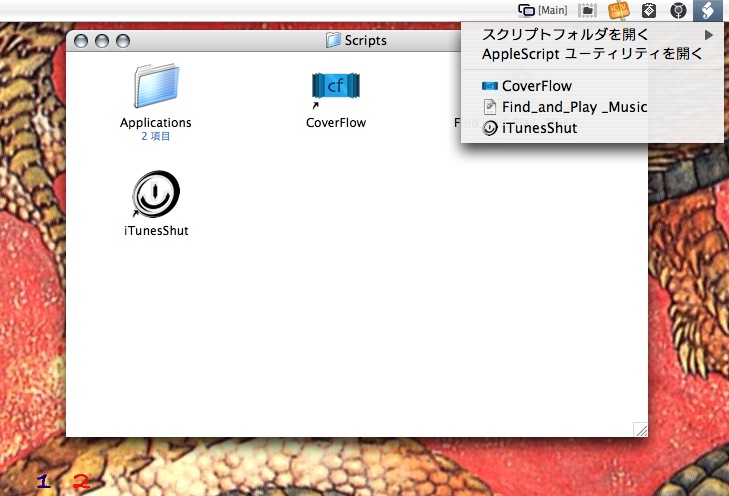Click the Scripts window title text
The image size is (729, 496).
365,40
